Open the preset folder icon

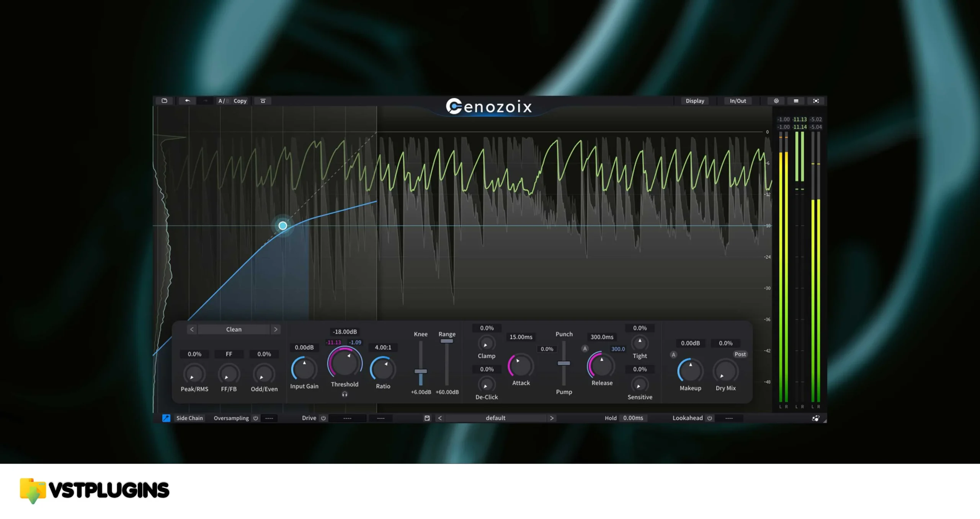(x=164, y=101)
